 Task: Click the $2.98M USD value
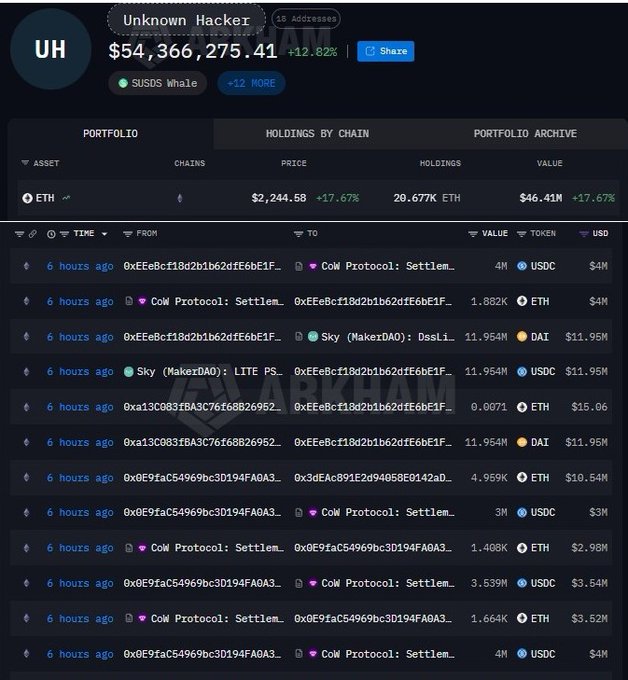click(589, 548)
